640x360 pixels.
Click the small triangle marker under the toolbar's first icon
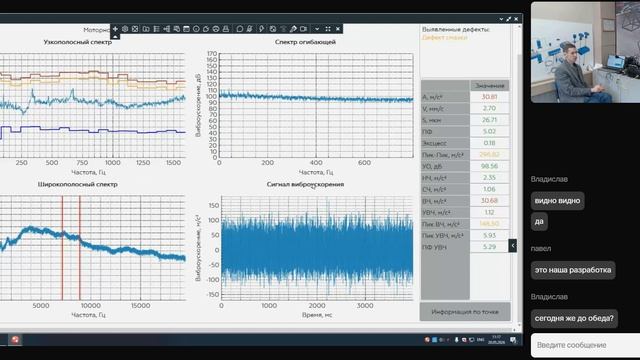[116, 37]
